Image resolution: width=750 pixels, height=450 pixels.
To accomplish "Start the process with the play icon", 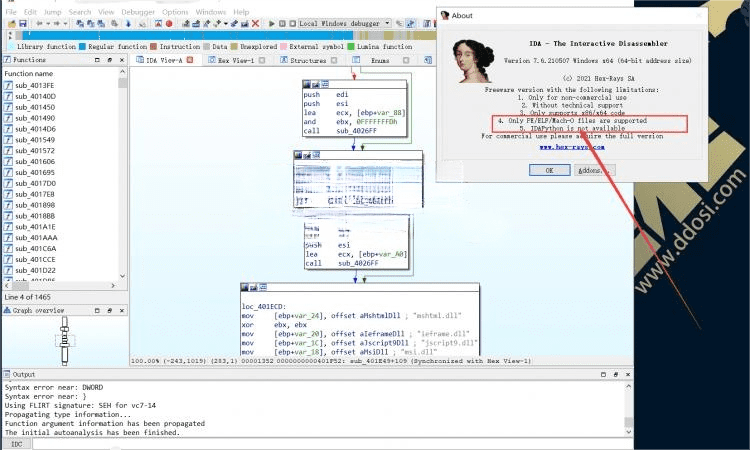I will click(x=272, y=23).
